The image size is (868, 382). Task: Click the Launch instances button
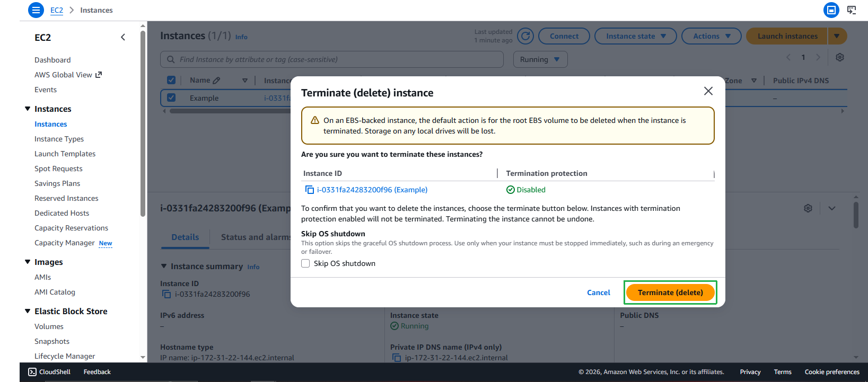[x=787, y=36]
